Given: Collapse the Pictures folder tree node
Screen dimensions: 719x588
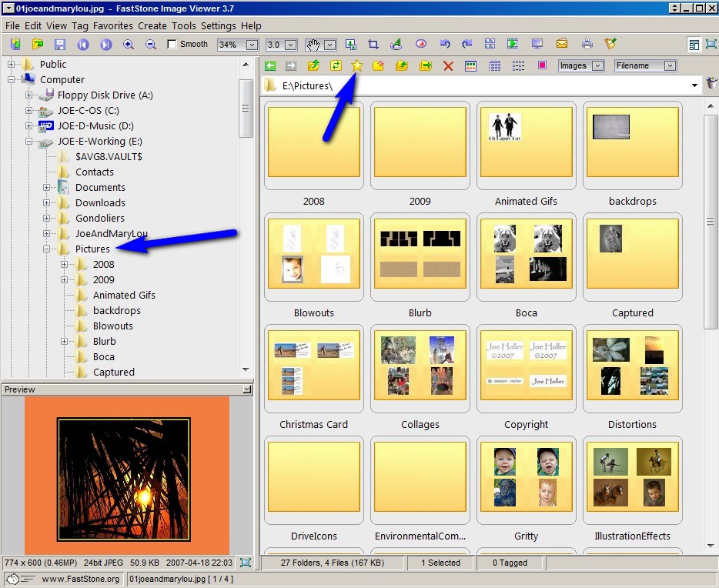Looking at the screenshot, I should pos(47,249).
